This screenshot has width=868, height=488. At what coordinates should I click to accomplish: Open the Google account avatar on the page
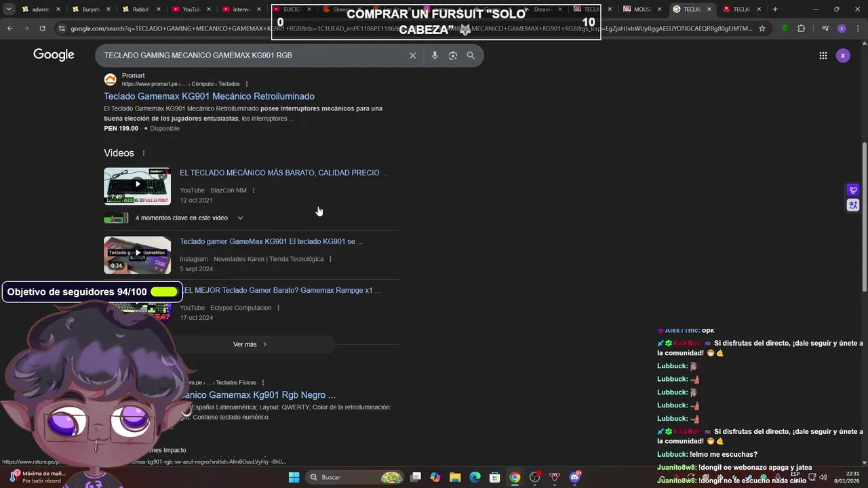843,56
